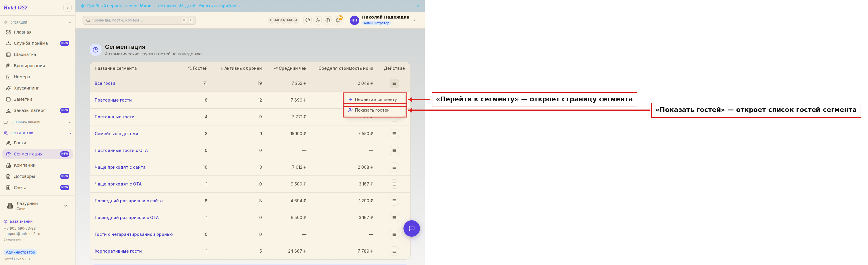
Task: Go to Главная in the sidebar
Action: point(37,32)
